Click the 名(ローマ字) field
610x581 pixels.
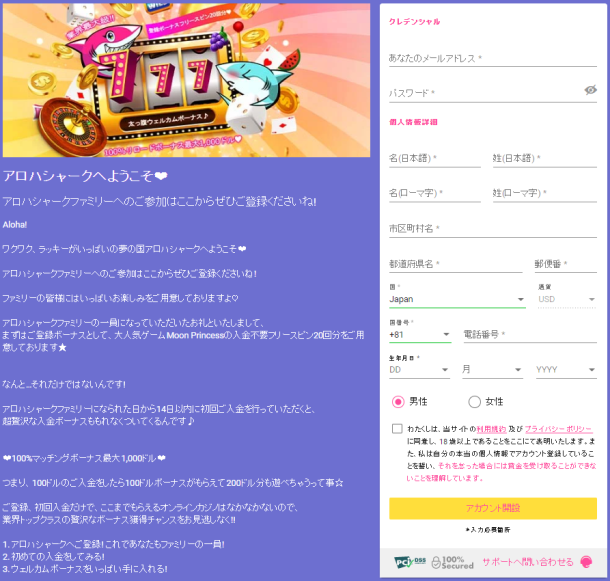[435, 193]
